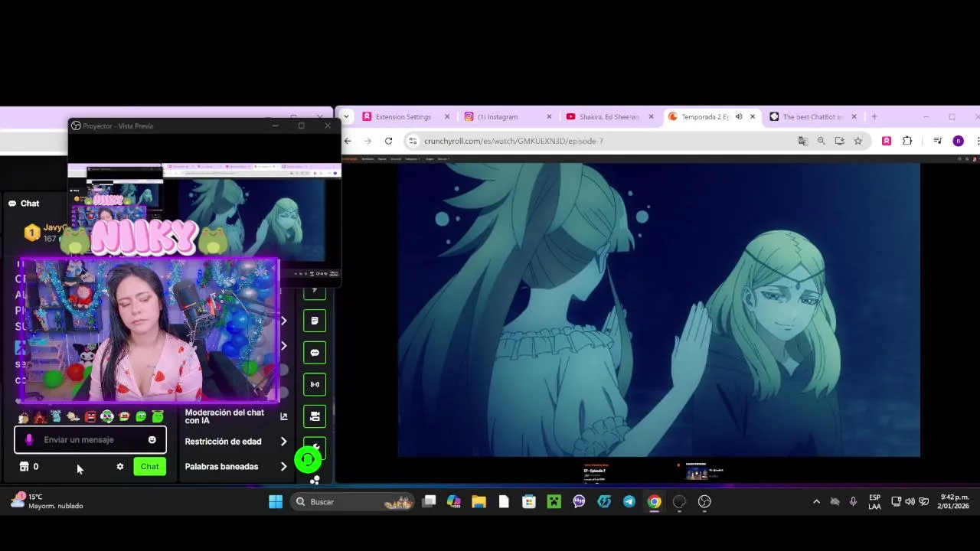This screenshot has width=980, height=551.
Task: Open The best ChatBot tab
Action: (x=812, y=117)
